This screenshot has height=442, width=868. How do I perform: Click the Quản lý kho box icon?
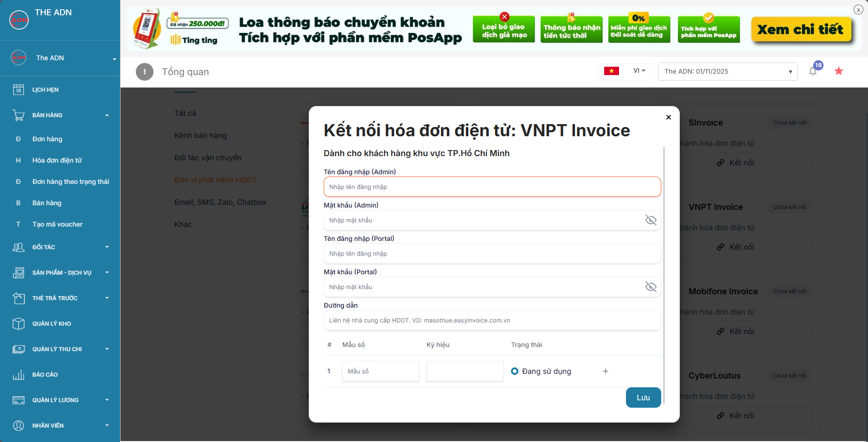19,323
